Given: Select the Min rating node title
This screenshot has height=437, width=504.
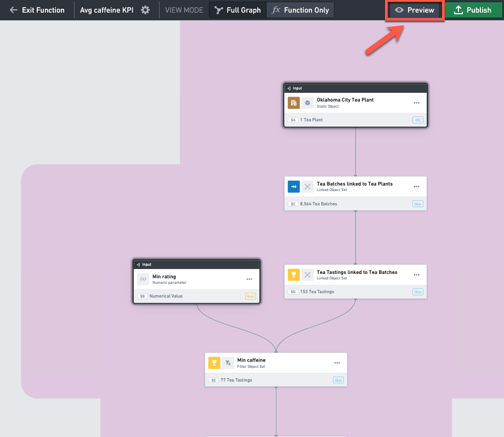Looking at the screenshot, I should tap(164, 277).
